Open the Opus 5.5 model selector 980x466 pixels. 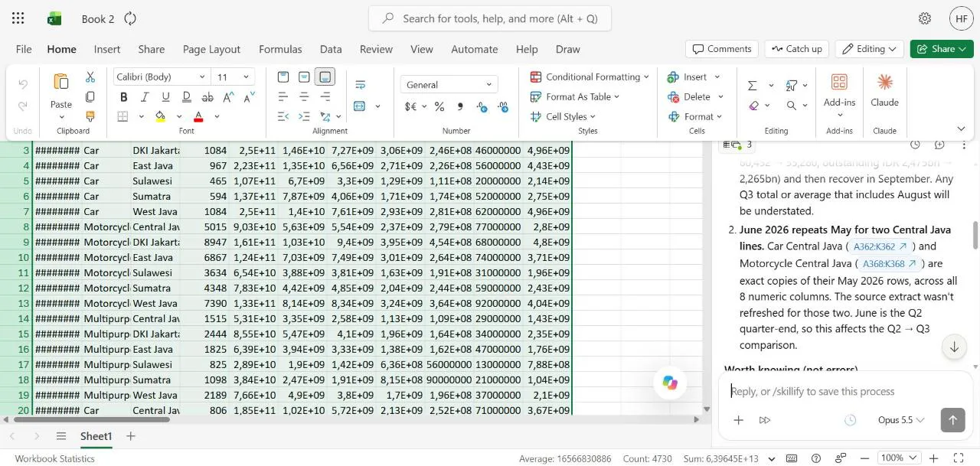(x=901, y=420)
